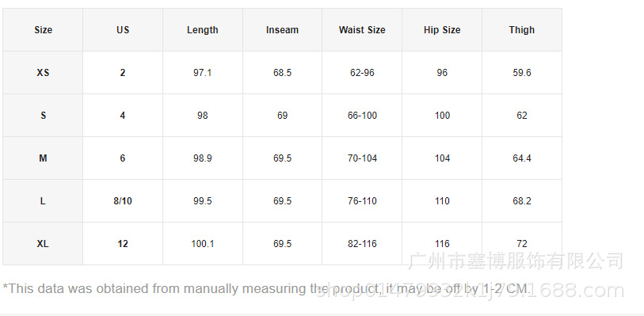Click the Inseam column header
This screenshot has width=644, height=316.
click(282, 30)
